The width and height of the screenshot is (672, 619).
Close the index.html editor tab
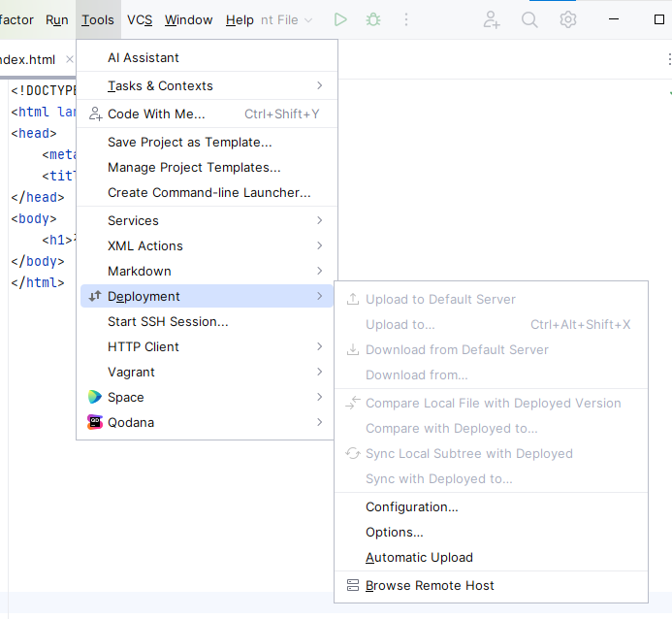[70, 59]
